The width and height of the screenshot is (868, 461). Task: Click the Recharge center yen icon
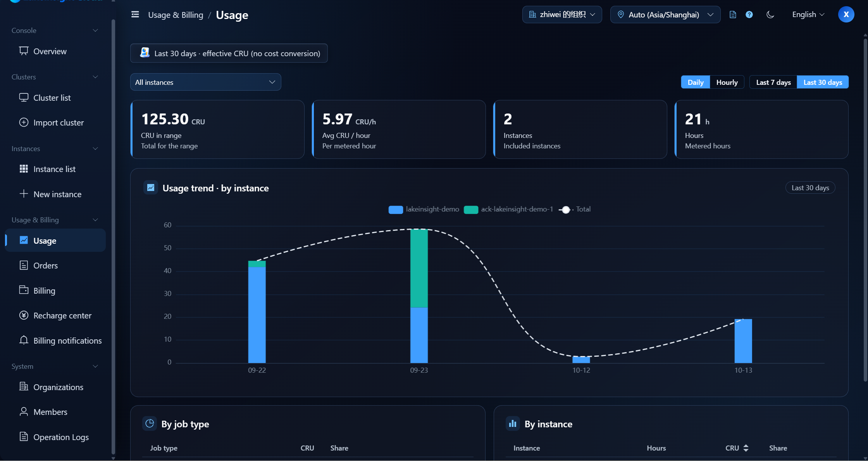click(24, 315)
